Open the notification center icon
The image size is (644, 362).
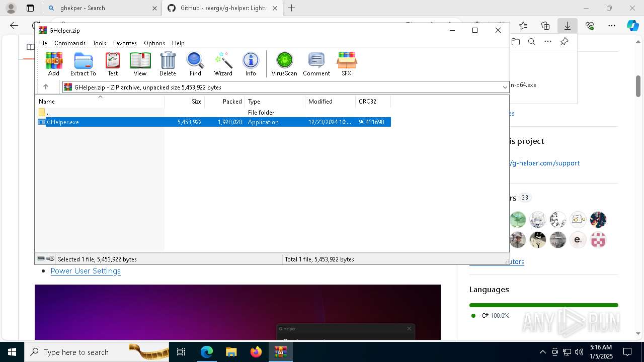tap(627, 352)
